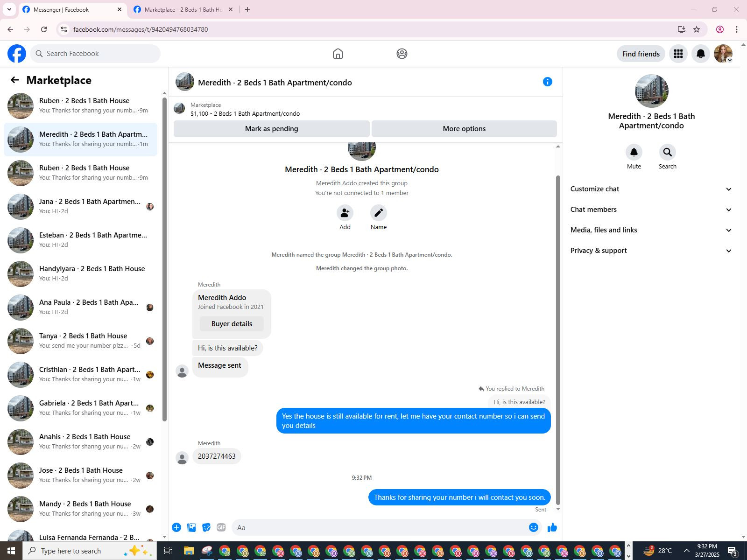This screenshot has width=747, height=560.
Task: Open the Jose 2 Beds 1 Bath House chat
Action: point(80,476)
